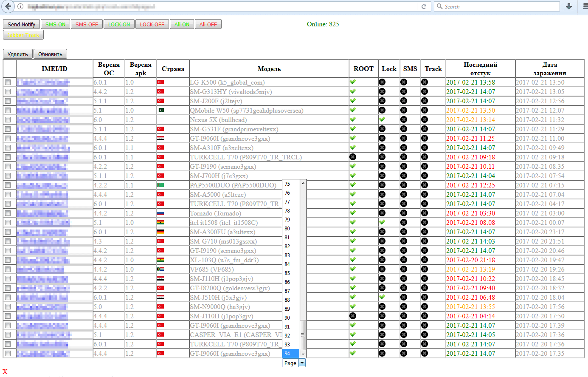Check the checkbox in the VF685 row
Viewport: 588px width, 377px height.
point(8,269)
